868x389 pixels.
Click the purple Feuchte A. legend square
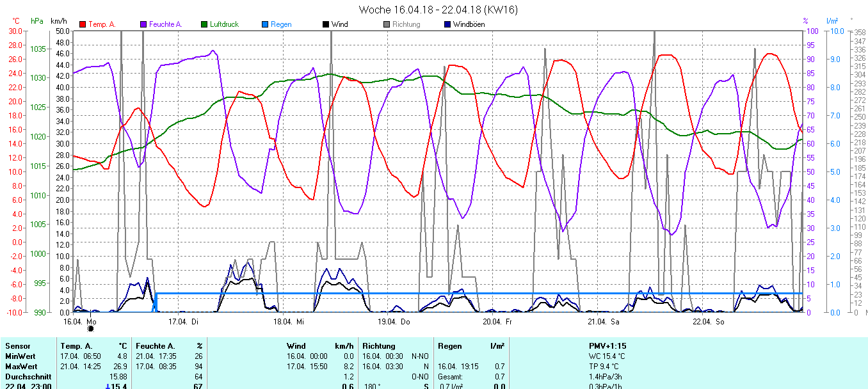[x=143, y=24]
